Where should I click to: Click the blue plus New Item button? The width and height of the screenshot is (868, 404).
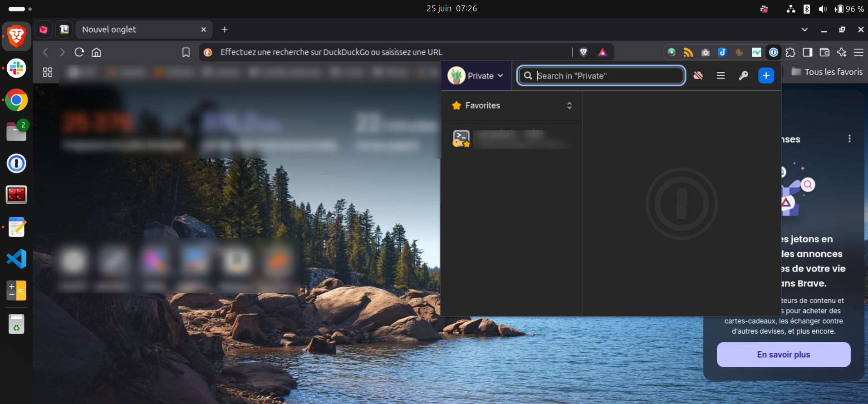[766, 76]
